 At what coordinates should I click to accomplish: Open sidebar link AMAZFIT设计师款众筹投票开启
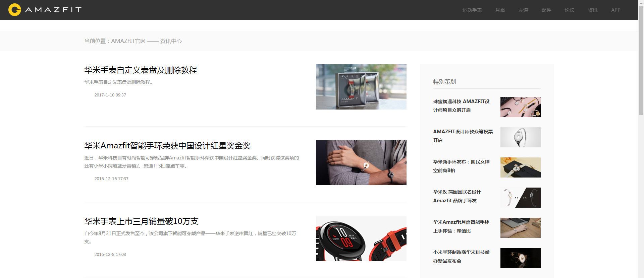coord(463,136)
